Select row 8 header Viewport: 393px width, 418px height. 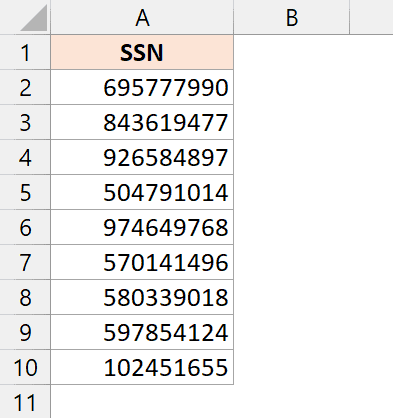[x=25, y=297]
